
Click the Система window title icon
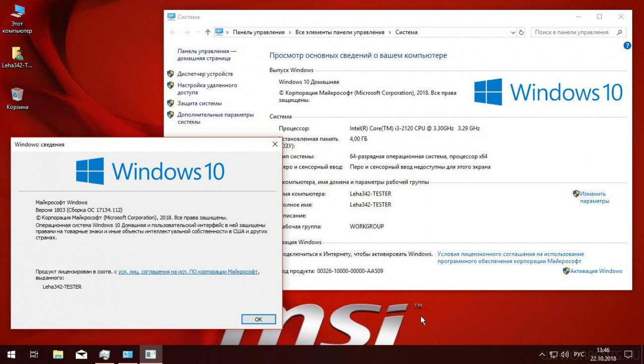coord(171,16)
